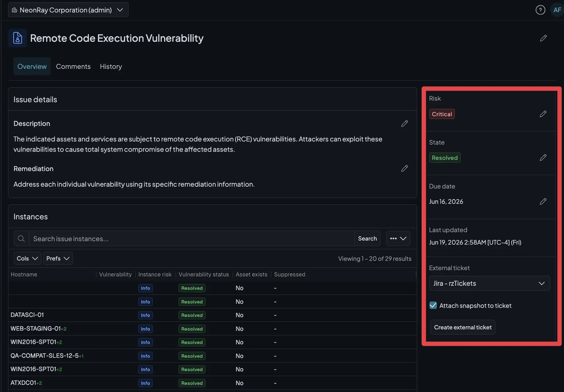Viewport: 564px width, 392px height.
Task: Click the +2 badge next to WEB-STAGING-01
Action: [64, 329]
